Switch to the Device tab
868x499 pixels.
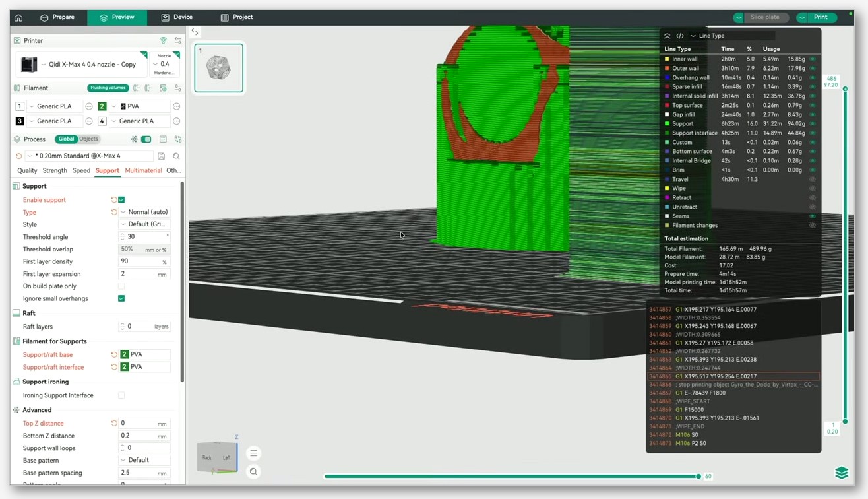(177, 17)
